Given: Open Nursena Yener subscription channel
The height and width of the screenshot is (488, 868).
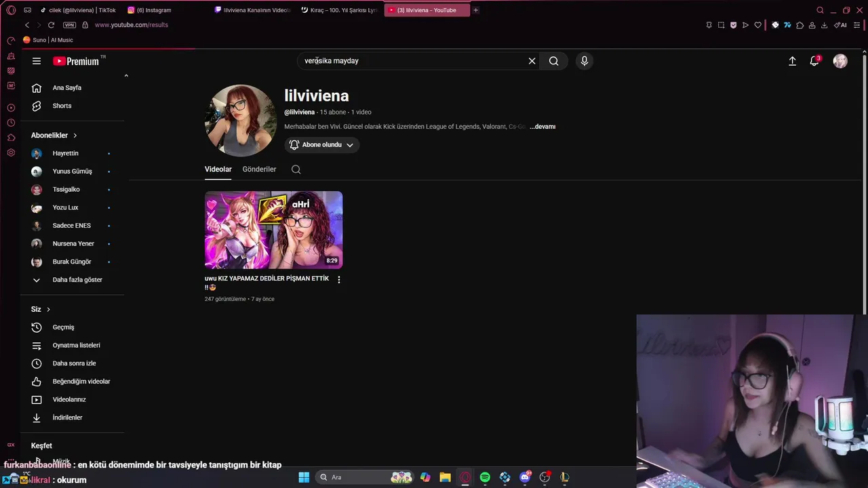Looking at the screenshot, I should (x=72, y=243).
